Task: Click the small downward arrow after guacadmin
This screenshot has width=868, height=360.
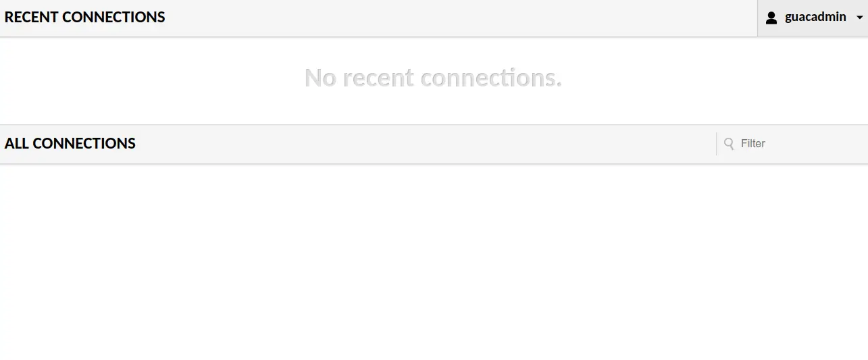Action: coord(859,18)
